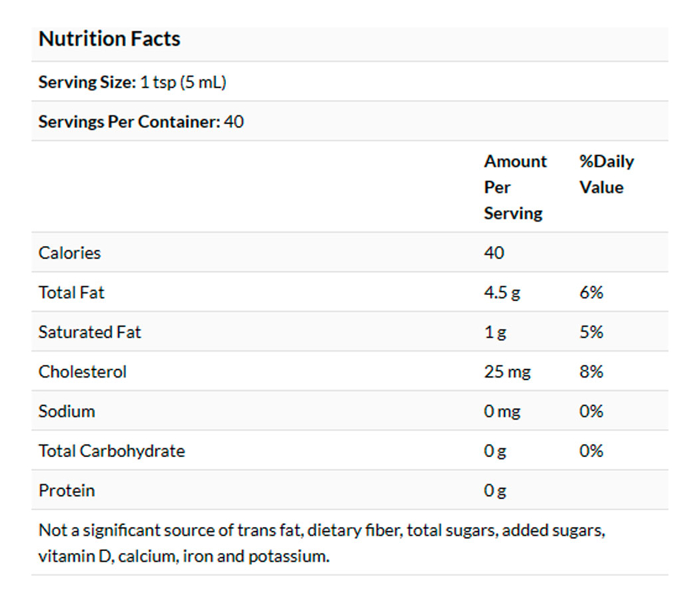This screenshot has height=603, width=700.
Task: Click the Amount Per Serving column header
Action: pyautogui.click(x=515, y=187)
